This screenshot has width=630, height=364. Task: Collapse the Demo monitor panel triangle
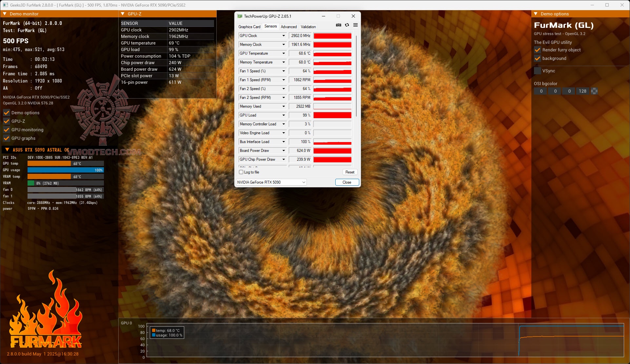click(x=5, y=14)
